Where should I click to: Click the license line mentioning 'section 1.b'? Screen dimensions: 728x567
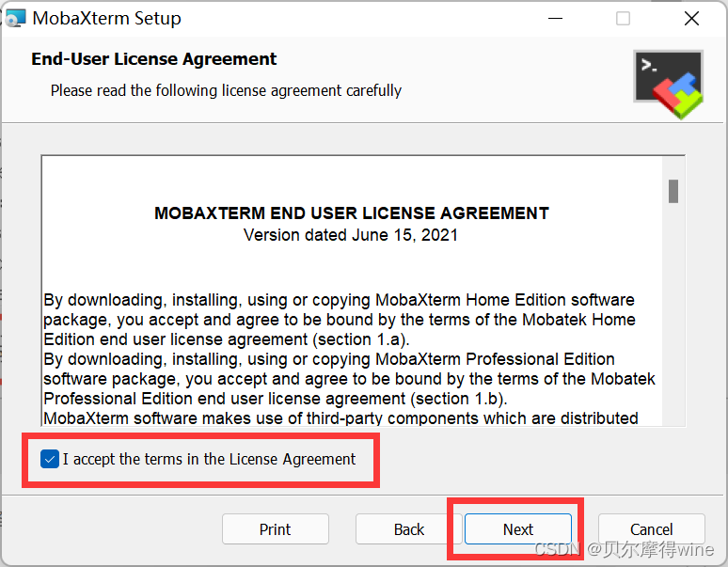276,399
